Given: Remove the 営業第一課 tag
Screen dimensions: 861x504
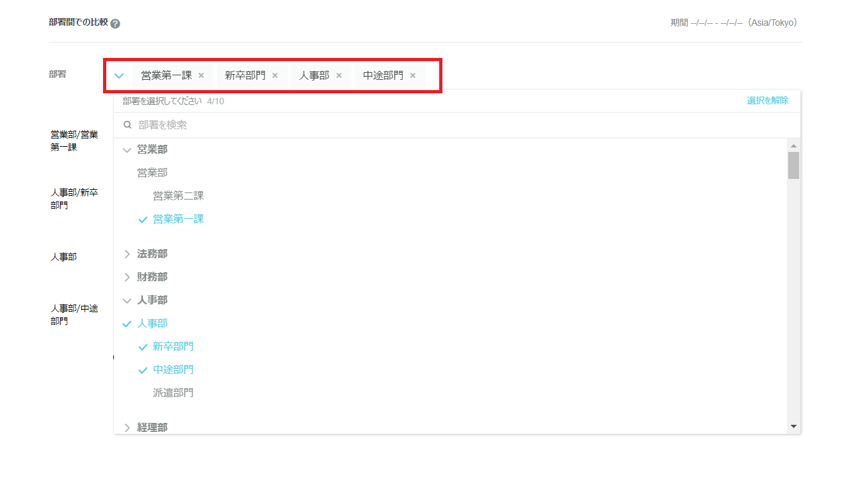Looking at the screenshot, I should 201,75.
